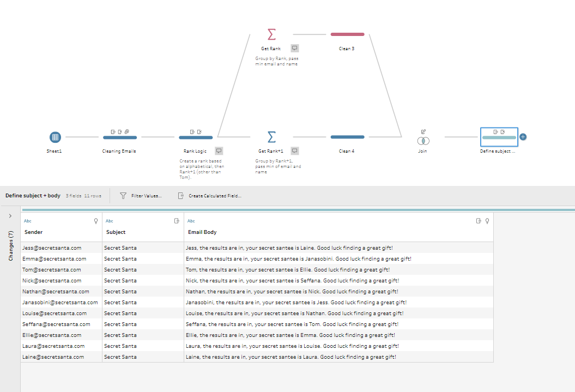Screen dimensions: 575x392
Task: Click the Clean 4 step label
Action: point(347,151)
